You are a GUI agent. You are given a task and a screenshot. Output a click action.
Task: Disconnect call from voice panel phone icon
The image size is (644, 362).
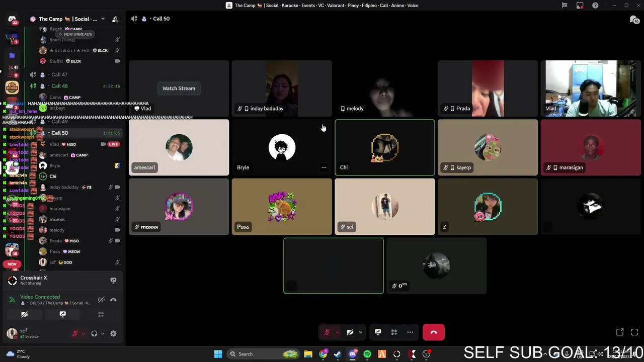pyautogui.click(x=113, y=300)
